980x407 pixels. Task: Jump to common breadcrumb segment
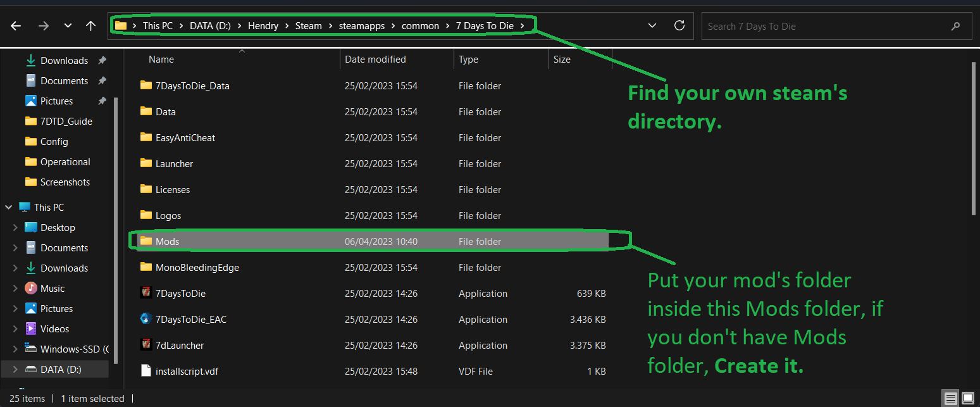pos(420,26)
